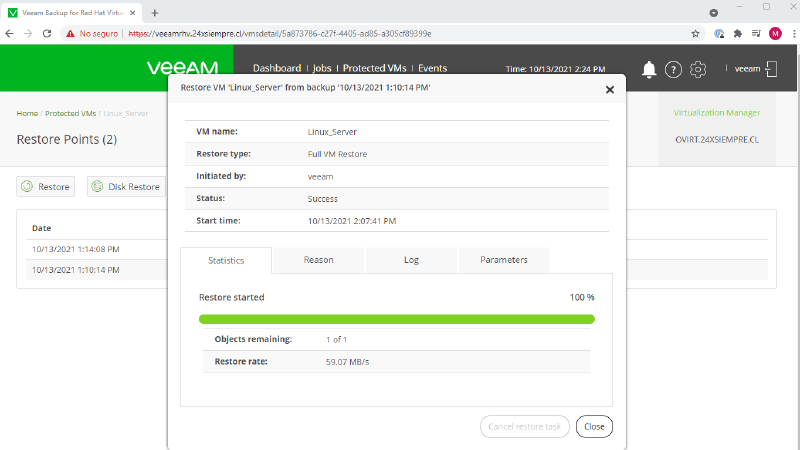The height and width of the screenshot is (450, 800).
Task: Click the browser address bar URL
Action: point(280,34)
